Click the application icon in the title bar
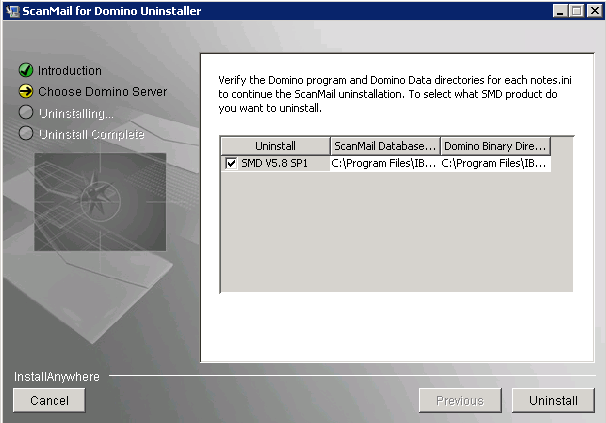The height and width of the screenshot is (423, 606). point(12,10)
